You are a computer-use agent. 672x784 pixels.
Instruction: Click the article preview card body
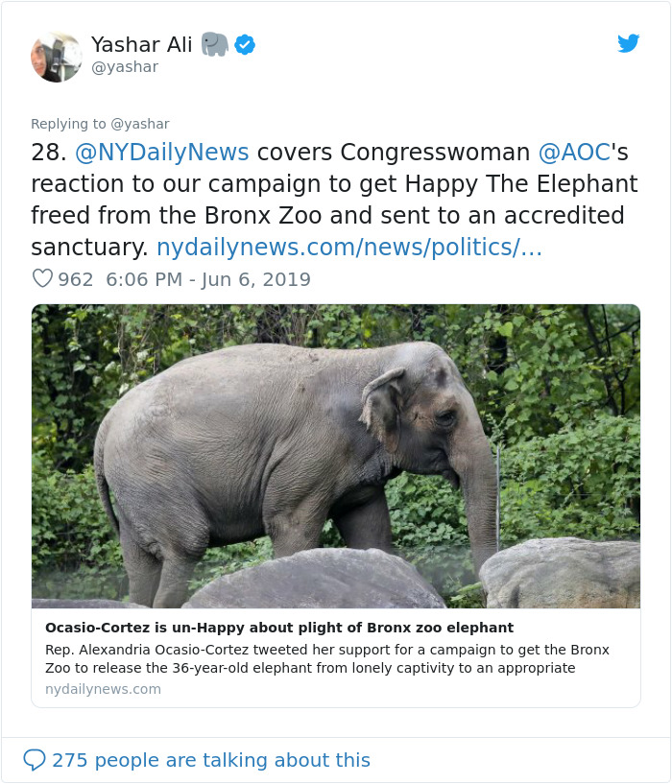(x=336, y=657)
